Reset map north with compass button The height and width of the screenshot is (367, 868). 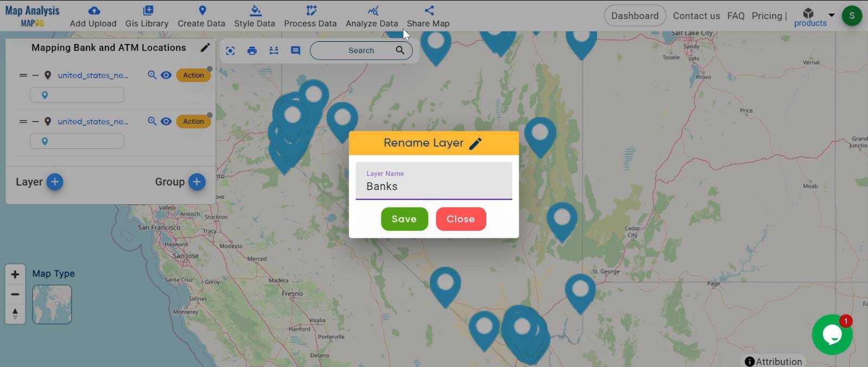(15, 314)
